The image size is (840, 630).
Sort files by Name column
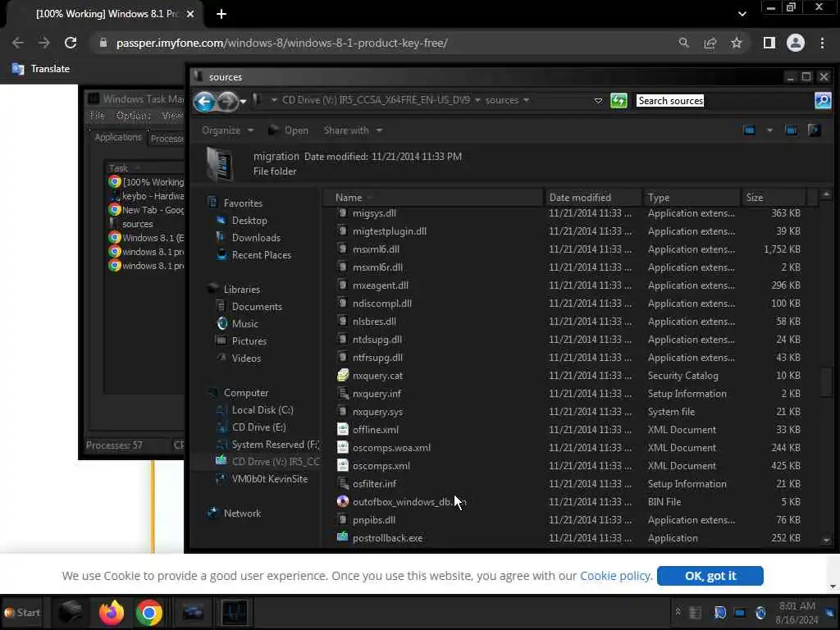tap(434, 198)
